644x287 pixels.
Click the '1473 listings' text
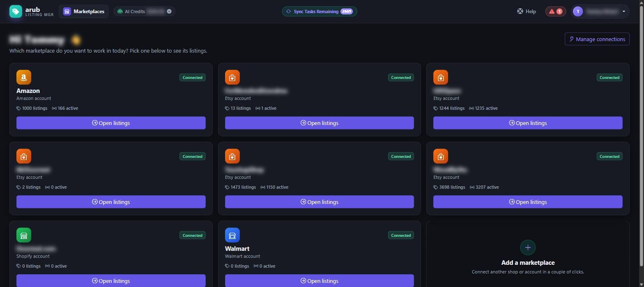pos(243,187)
